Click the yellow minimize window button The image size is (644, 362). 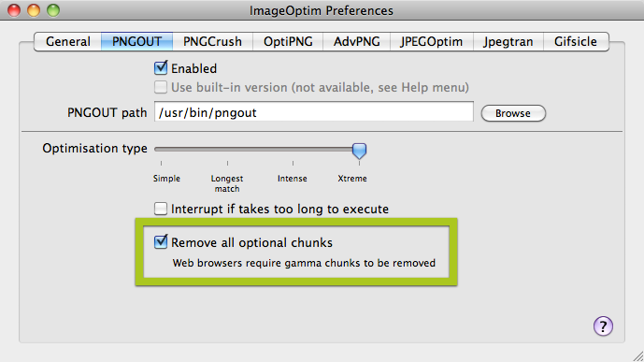[34, 10]
